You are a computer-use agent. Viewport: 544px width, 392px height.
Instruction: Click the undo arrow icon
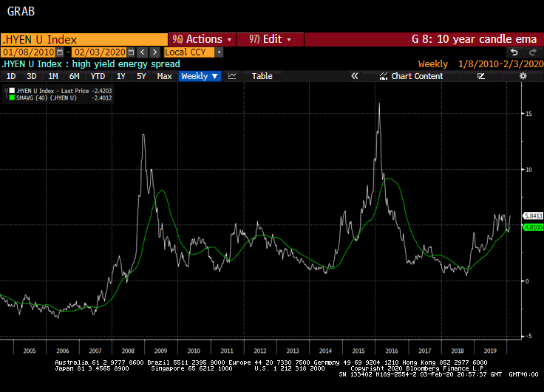coord(514,52)
